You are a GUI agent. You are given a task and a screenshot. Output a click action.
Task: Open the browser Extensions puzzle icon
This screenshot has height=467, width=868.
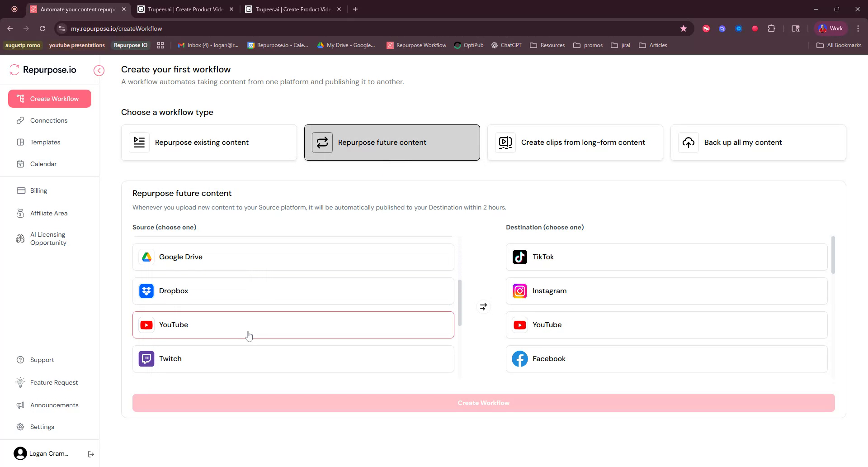tap(772, 28)
